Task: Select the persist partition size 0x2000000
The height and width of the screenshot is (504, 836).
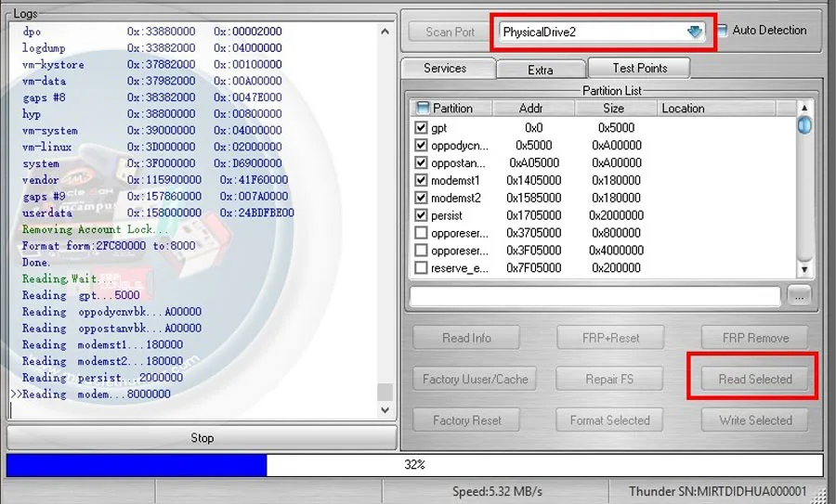Action: pyautogui.click(x=616, y=215)
